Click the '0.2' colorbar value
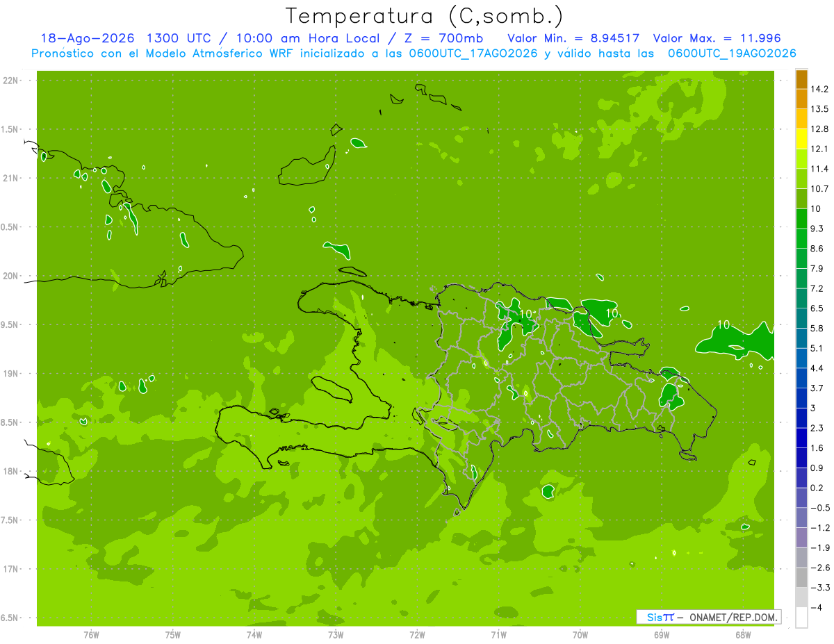 coord(817,488)
